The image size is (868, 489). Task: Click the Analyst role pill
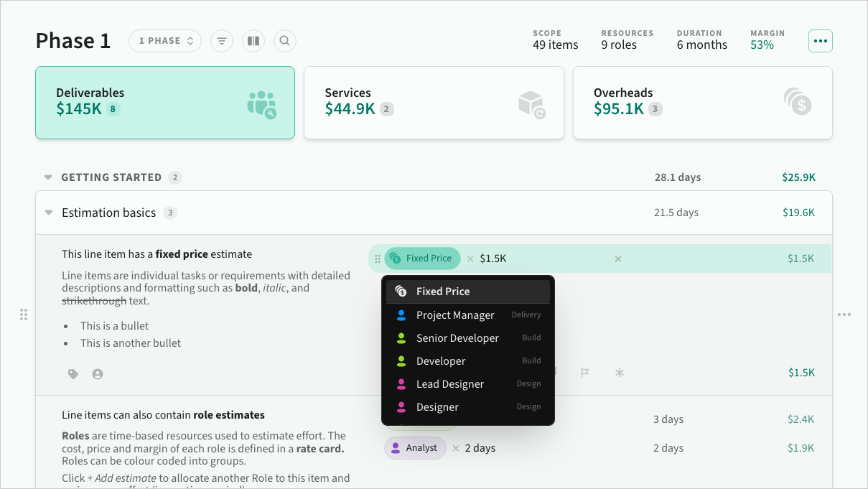(414, 448)
